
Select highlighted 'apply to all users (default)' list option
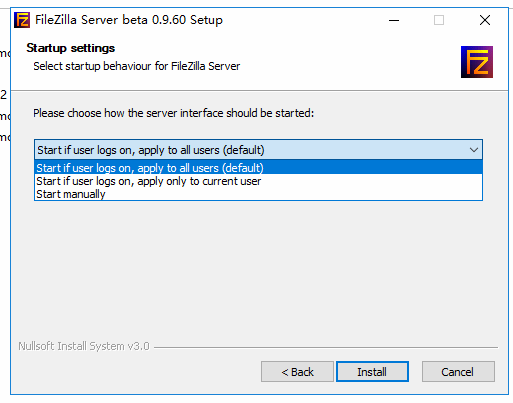258,168
